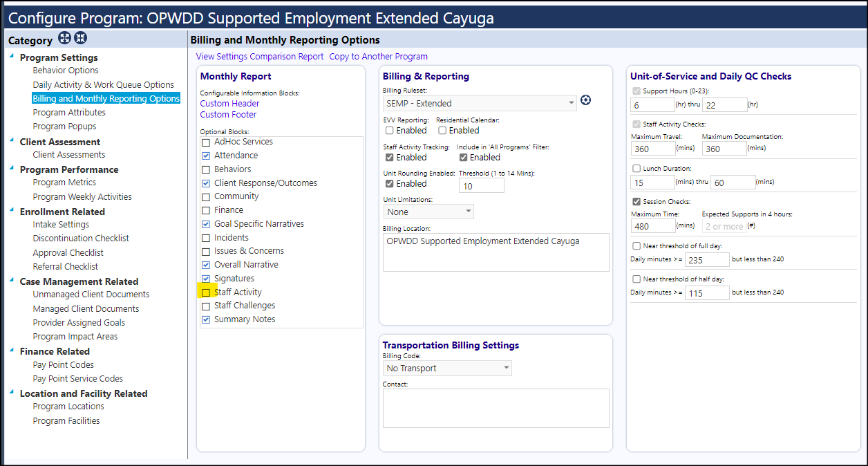
Task: Uncheck the Summary Notes checkbox
Action: (206, 319)
